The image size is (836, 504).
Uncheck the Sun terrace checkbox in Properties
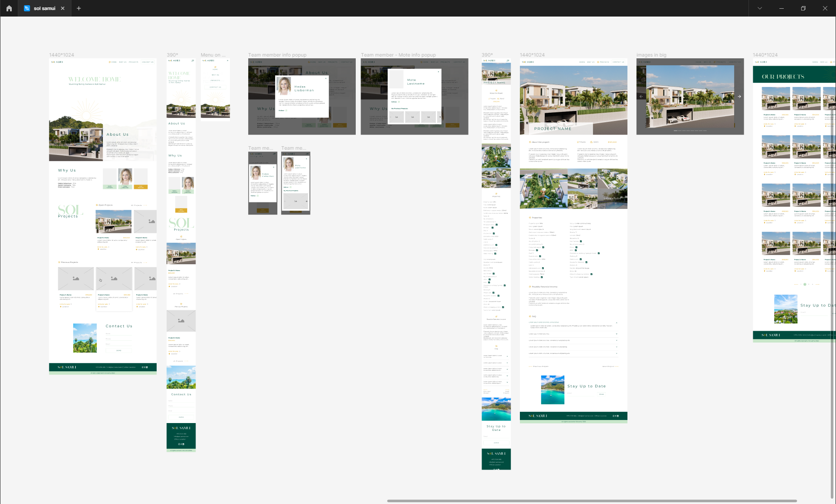(581, 241)
